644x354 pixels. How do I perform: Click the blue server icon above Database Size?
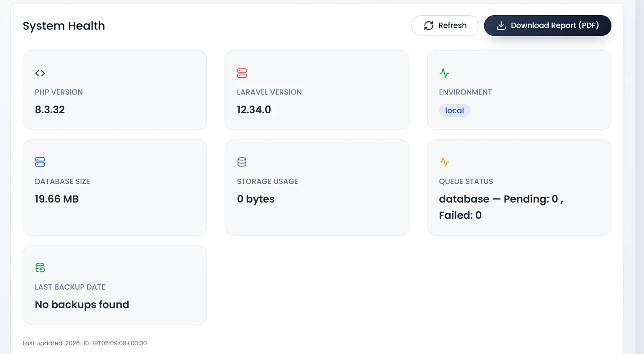pos(40,162)
